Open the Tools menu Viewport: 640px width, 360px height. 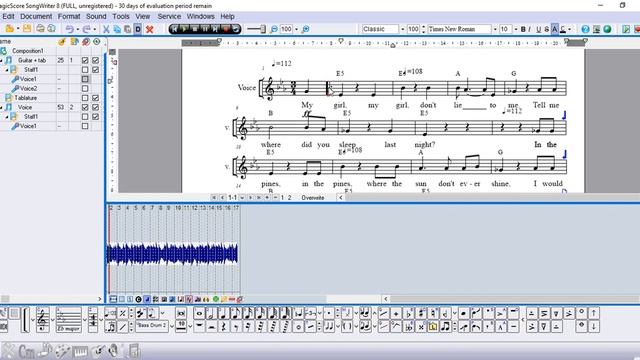point(121,16)
